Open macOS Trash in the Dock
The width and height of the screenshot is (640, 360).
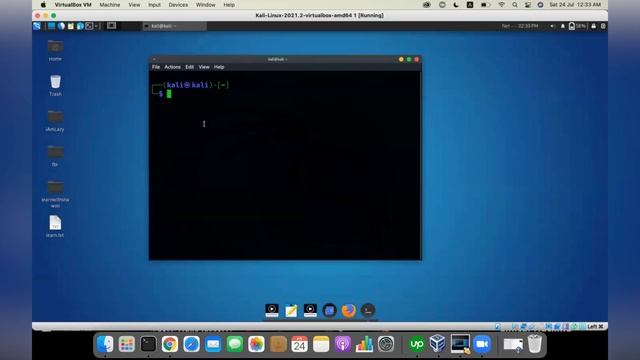point(535,344)
